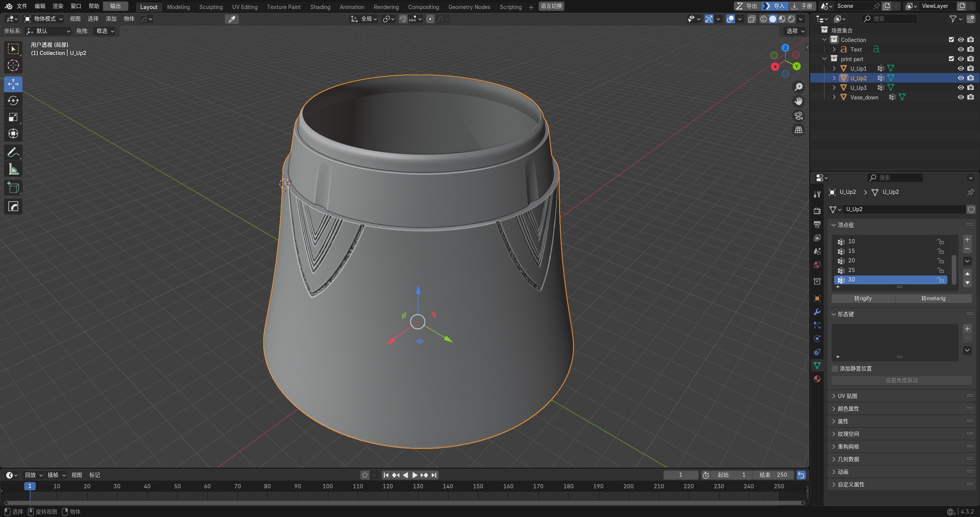
Task: Open the 文件 menu
Action: pyautogui.click(x=22, y=6)
